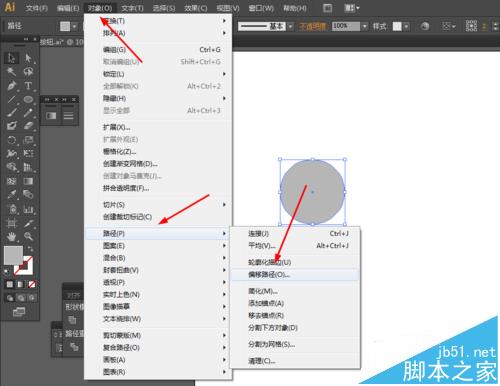Select the Paintbrush tool
The image size is (500, 386).
tap(11, 112)
